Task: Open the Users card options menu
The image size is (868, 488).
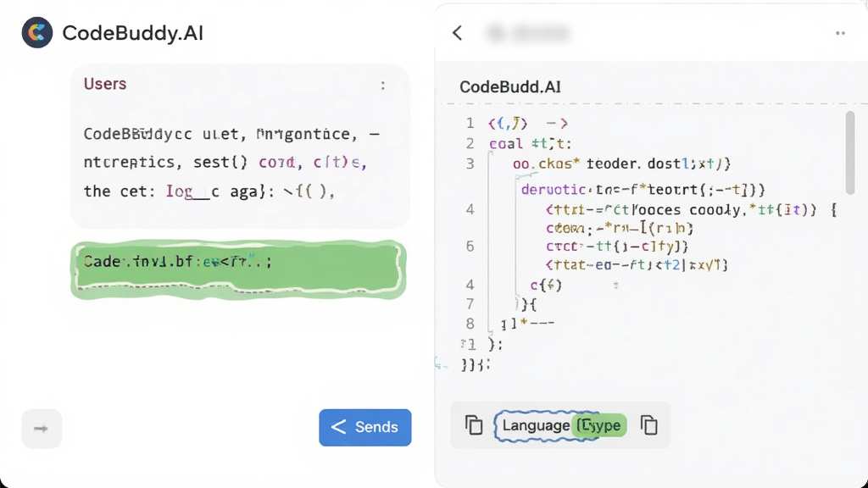Action: click(382, 86)
